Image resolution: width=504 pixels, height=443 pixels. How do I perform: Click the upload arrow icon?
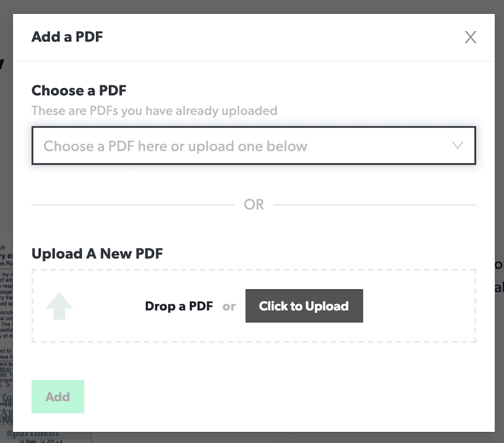coord(59,306)
